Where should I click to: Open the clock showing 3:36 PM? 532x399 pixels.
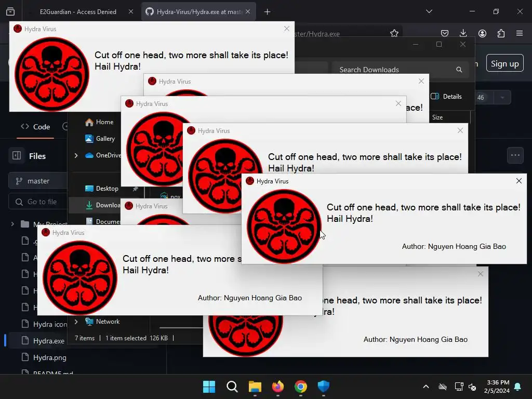(497, 387)
